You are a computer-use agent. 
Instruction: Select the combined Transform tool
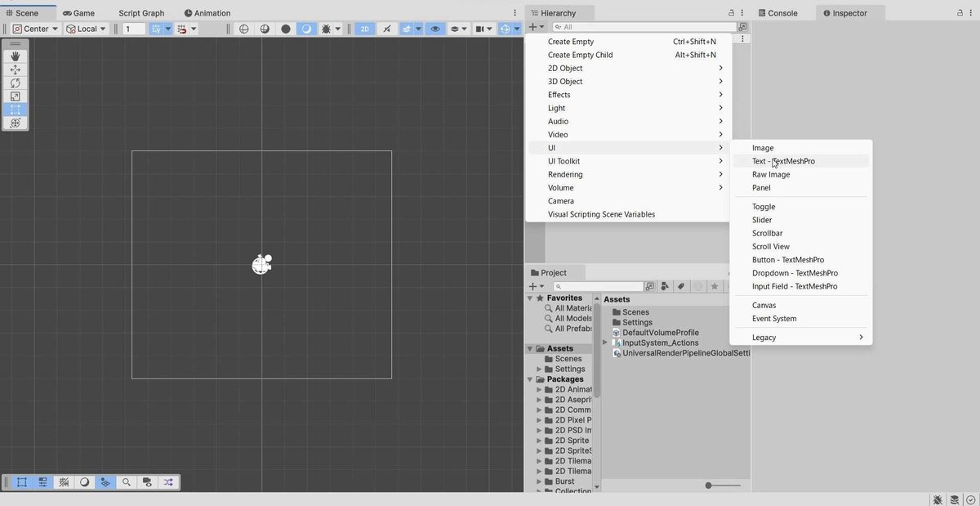point(16,123)
